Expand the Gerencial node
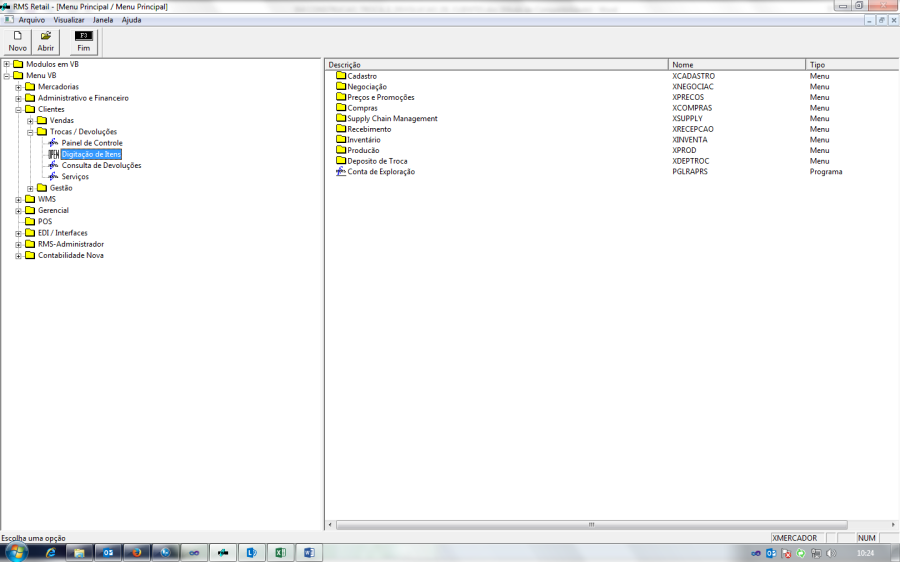This screenshot has width=900, height=562. 18,211
